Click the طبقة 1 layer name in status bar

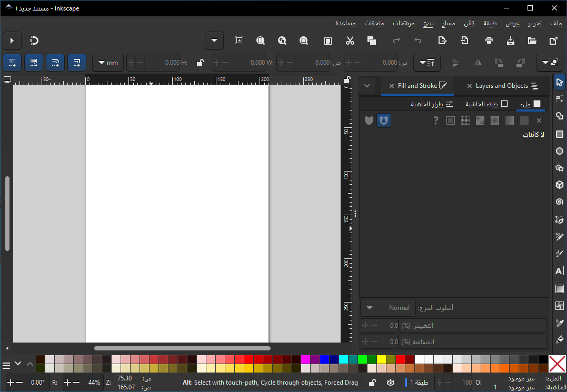(x=419, y=382)
